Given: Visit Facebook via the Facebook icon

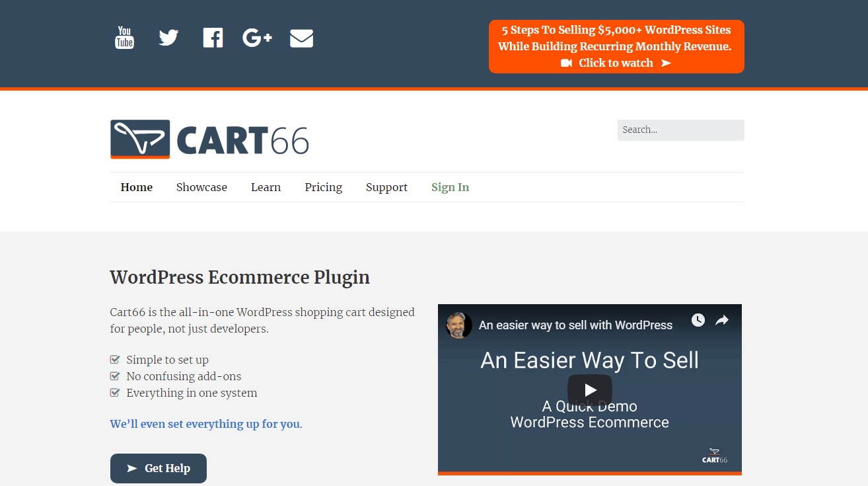Looking at the screenshot, I should pos(213,38).
